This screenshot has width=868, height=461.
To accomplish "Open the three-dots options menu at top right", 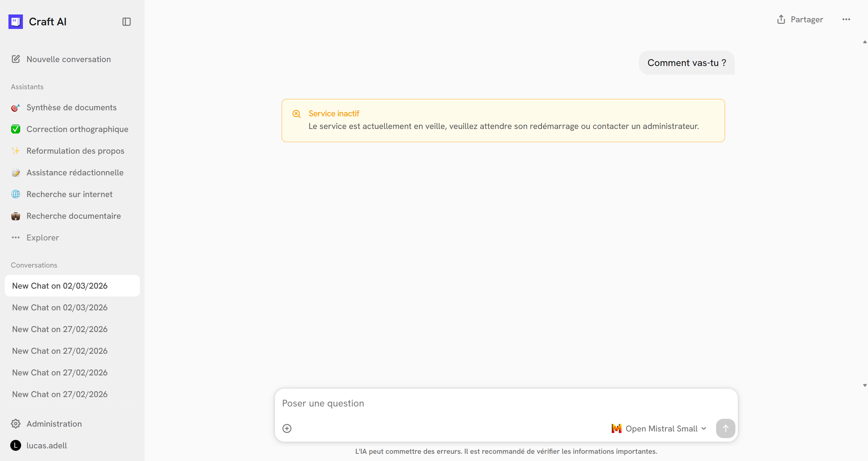I will 846,20.
